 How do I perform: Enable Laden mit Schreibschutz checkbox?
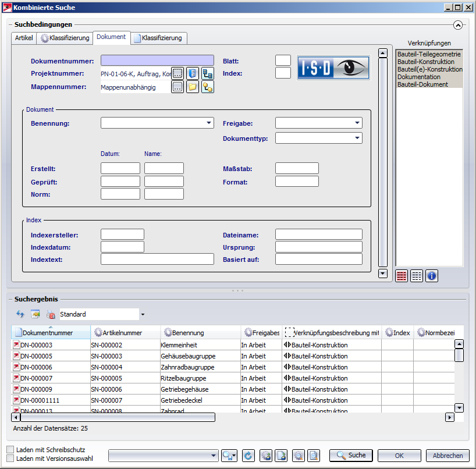[x=10, y=450]
